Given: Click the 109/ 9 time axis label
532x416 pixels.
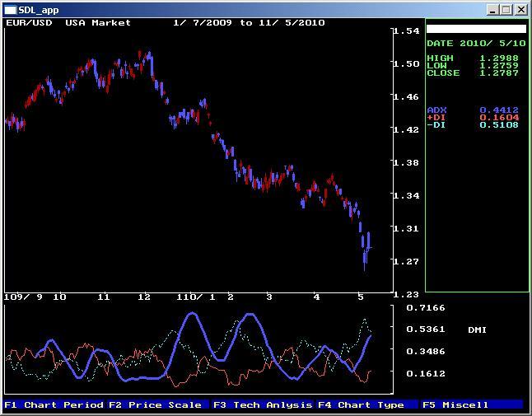Looking at the screenshot, I should tap(23, 297).
